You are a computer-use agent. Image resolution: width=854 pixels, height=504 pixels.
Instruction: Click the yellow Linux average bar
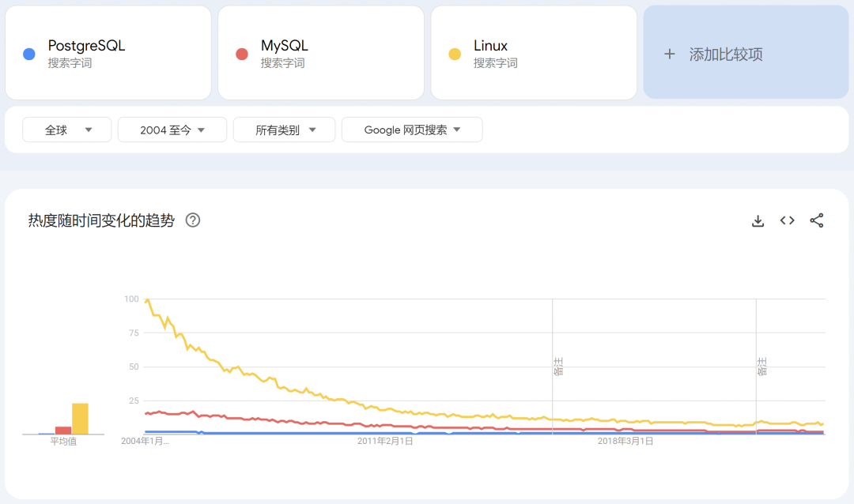(80, 419)
